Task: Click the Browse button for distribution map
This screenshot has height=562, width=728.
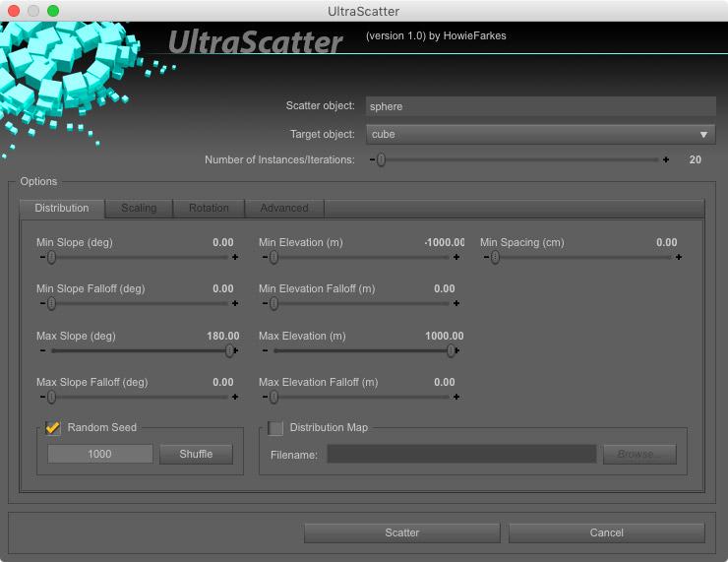Action: (639, 454)
